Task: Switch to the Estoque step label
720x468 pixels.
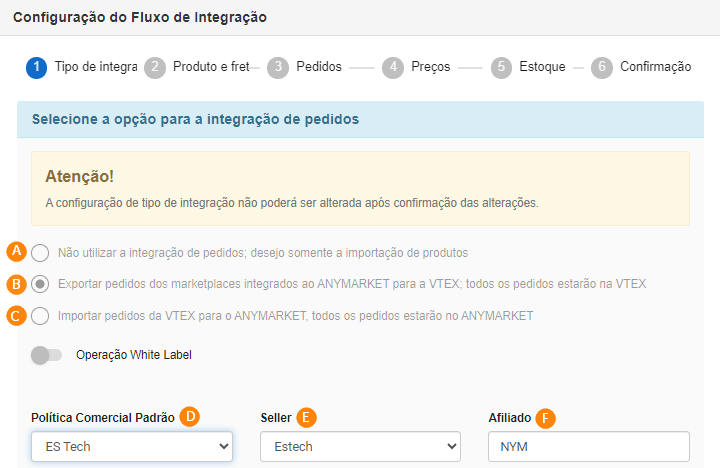Action: (x=542, y=67)
